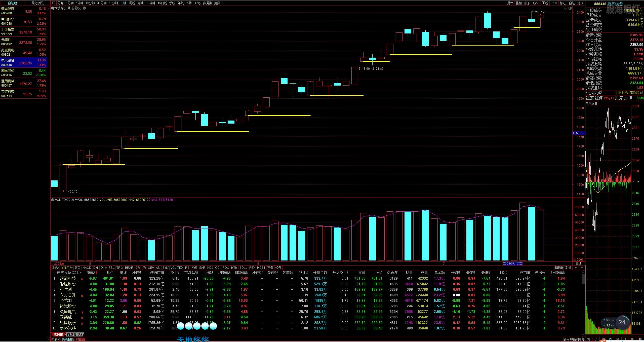Select the 自选股(含) bottom tab
The width and height of the screenshot is (644, 342).
(x=74, y=334)
